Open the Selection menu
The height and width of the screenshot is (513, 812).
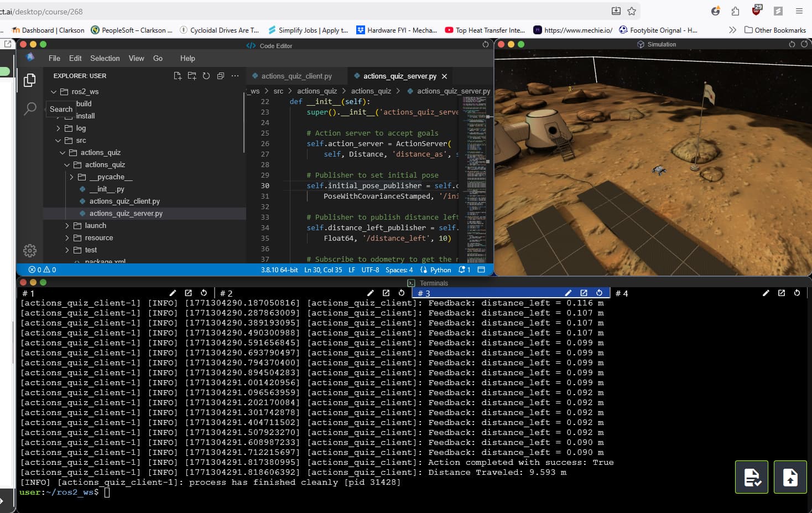(x=105, y=58)
